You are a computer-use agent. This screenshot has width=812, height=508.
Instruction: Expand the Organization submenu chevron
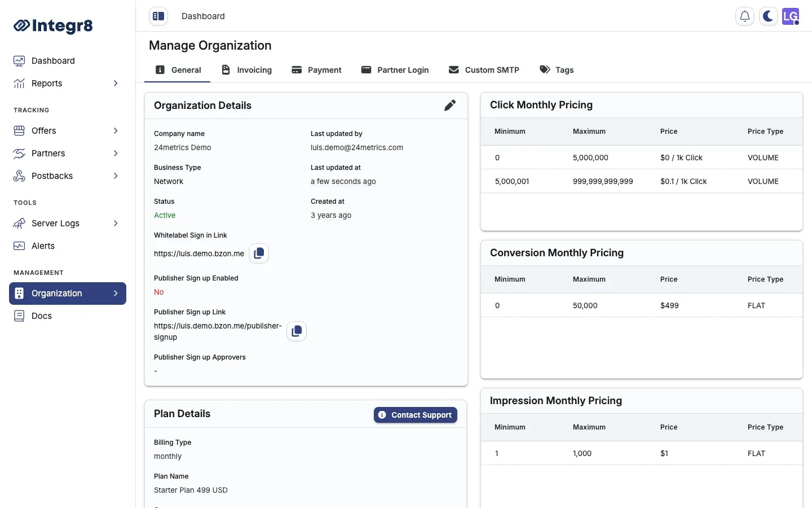tap(116, 294)
